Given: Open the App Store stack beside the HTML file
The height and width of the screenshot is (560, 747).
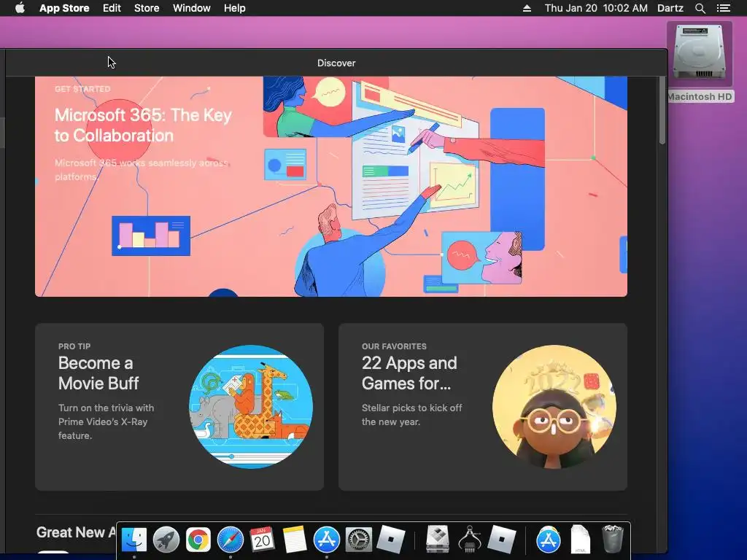Looking at the screenshot, I should coord(549,540).
